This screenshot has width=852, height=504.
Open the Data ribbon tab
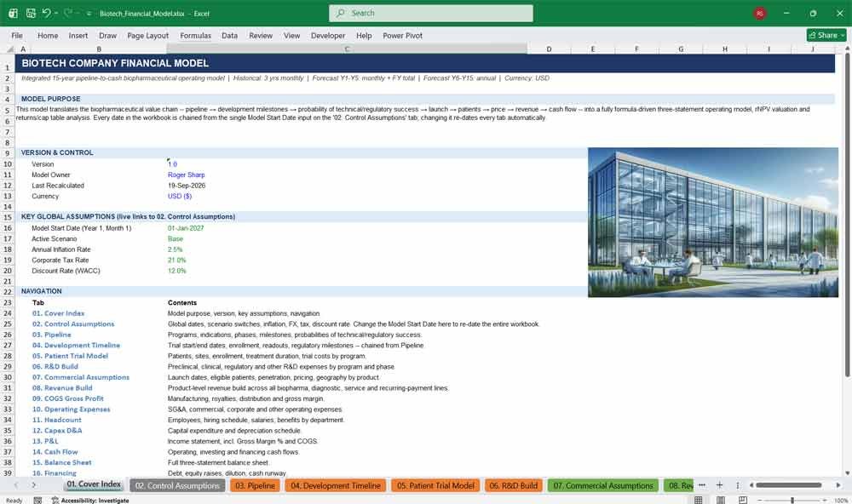pos(229,35)
